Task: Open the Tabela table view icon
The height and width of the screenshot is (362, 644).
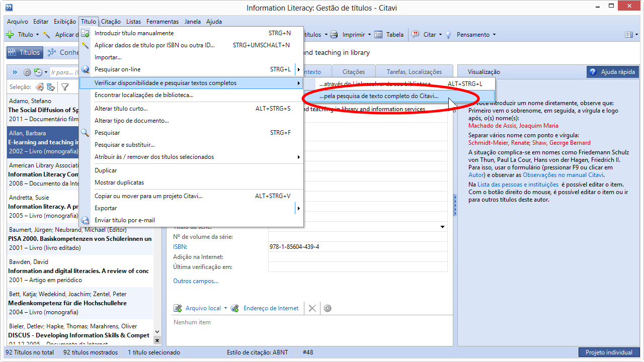Action: (x=378, y=35)
